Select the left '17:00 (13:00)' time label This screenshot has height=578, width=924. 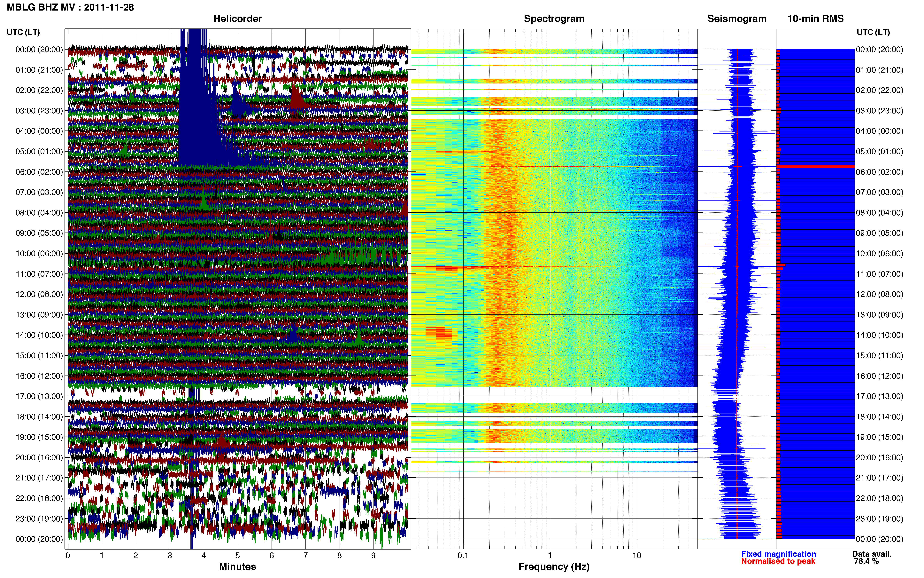39,396
